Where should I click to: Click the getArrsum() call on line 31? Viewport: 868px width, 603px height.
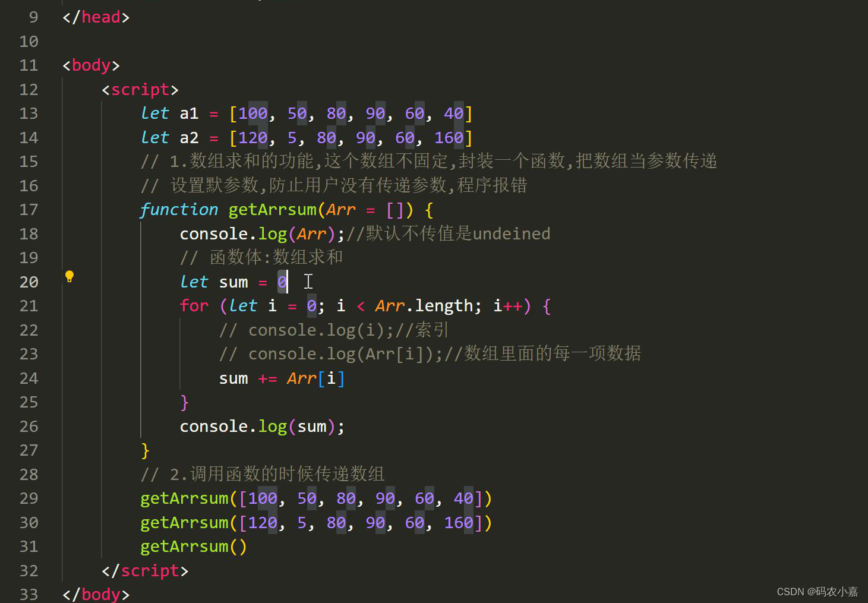193,546
